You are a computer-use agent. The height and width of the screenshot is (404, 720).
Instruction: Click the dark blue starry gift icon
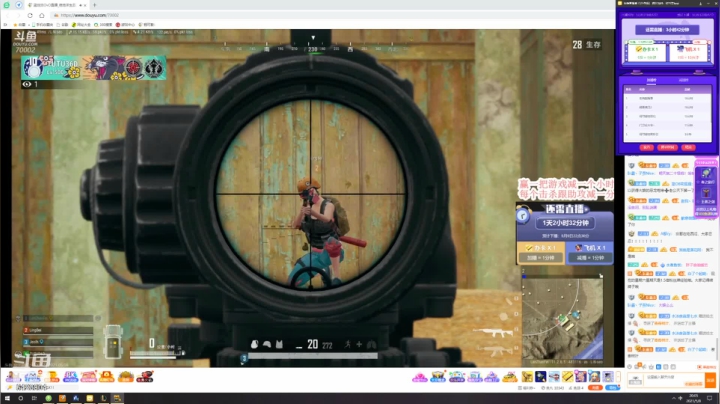tap(541, 377)
